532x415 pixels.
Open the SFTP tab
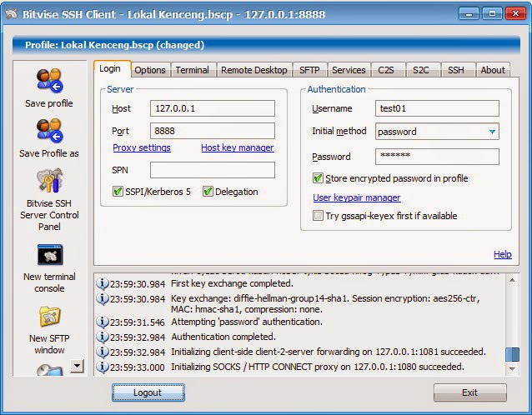pos(309,70)
